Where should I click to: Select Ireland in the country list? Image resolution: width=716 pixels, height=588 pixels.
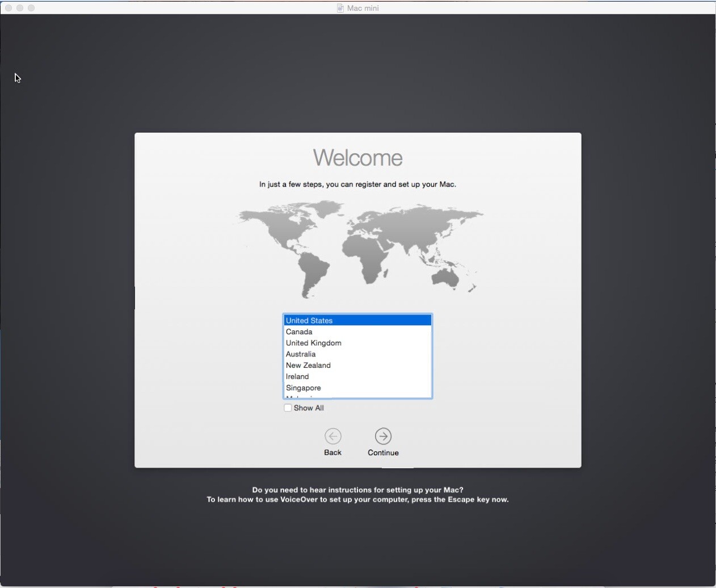pyautogui.click(x=357, y=376)
